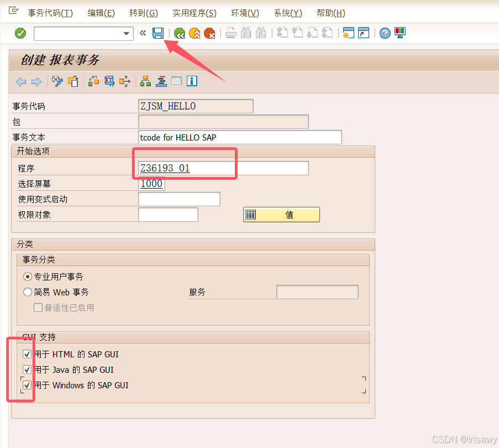Screen dimensions: 499x448
Task: Click the blue left arrow navigation icon
Action: coord(21,82)
